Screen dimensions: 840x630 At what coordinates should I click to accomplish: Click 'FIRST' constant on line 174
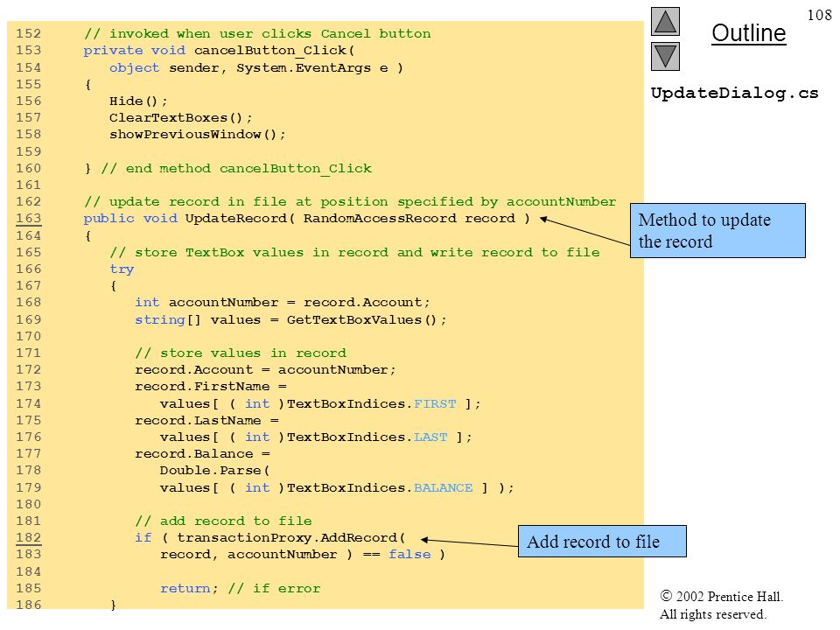435,404
